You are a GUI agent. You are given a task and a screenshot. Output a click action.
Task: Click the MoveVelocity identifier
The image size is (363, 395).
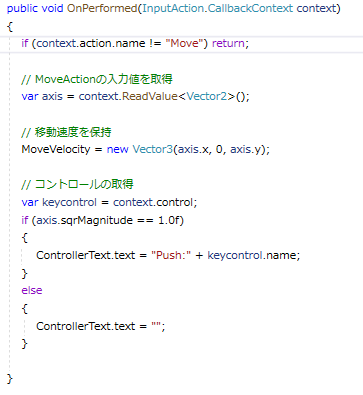(56, 149)
